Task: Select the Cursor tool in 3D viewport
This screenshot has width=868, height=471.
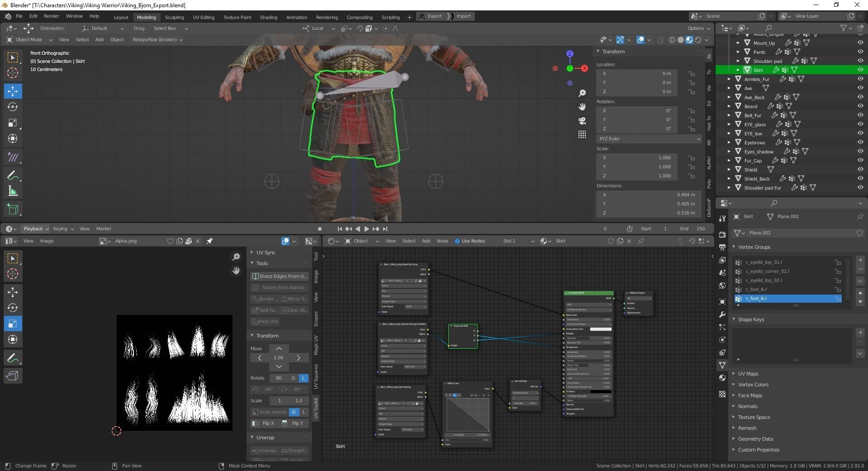Action: 13,73
